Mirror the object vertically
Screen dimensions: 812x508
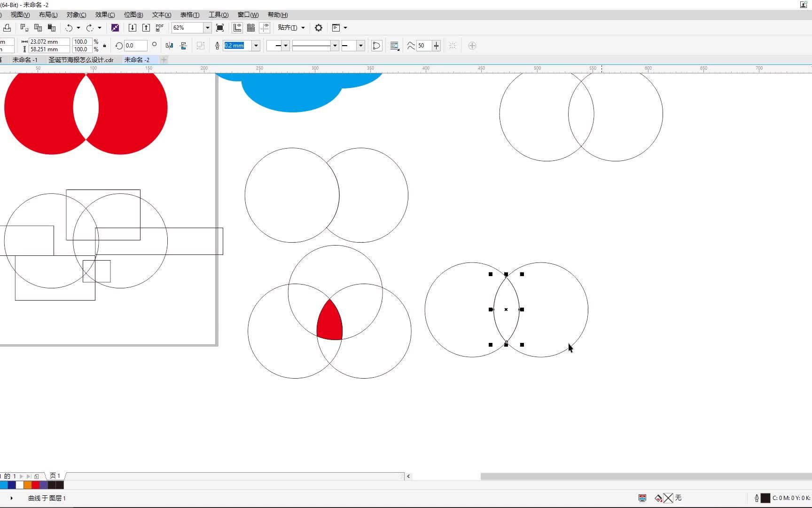[x=183, y=46]
